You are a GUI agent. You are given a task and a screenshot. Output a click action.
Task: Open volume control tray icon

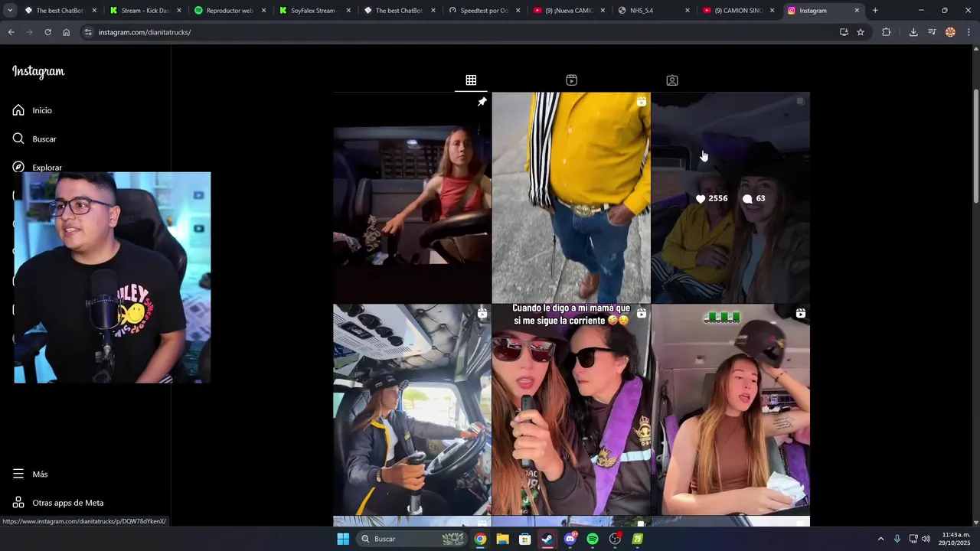pyautogui.click(x=926, y=539)
